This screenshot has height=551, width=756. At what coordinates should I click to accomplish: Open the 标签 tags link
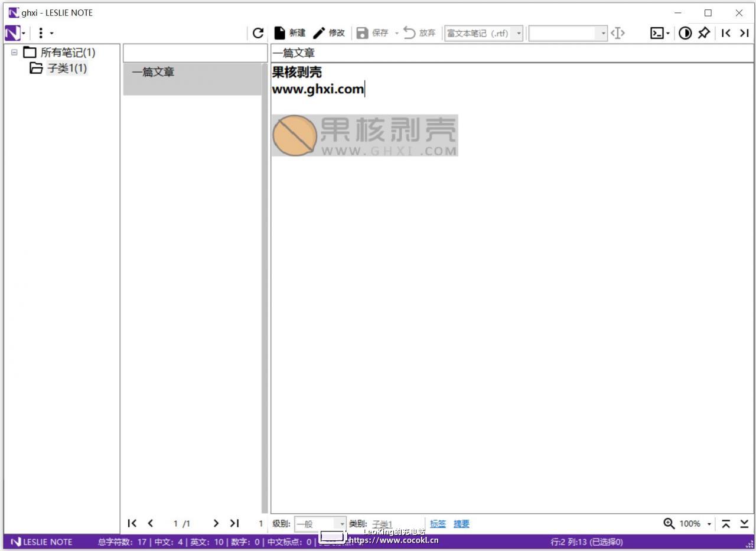click(438, 524)
